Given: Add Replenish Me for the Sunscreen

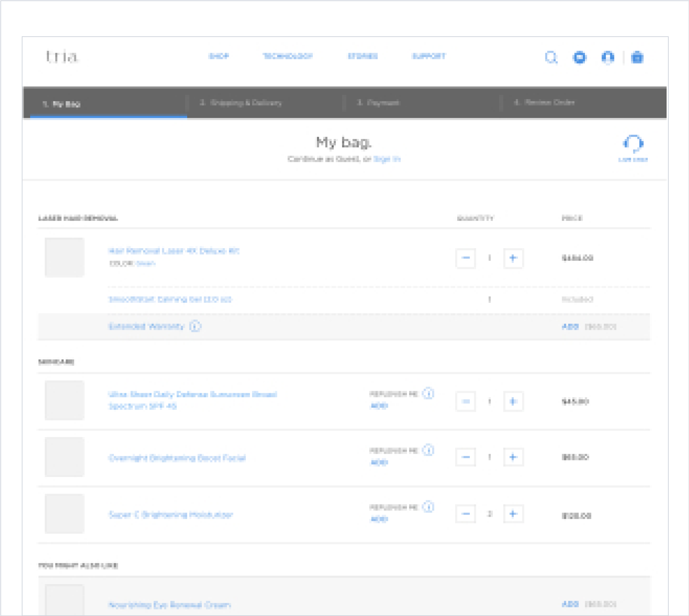Looking at the screenshot, I should point(379,406).
